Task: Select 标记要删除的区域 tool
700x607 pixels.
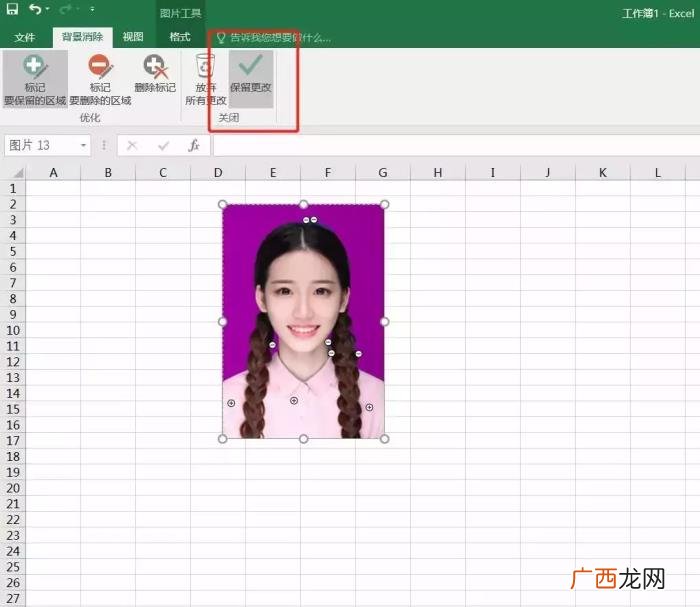Action: pos(100,79)
